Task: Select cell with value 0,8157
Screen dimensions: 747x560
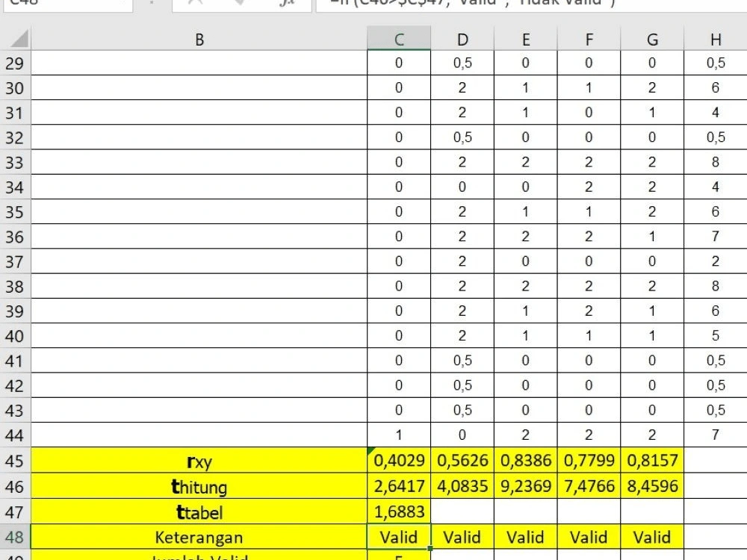Action: [x=652, y=460]
